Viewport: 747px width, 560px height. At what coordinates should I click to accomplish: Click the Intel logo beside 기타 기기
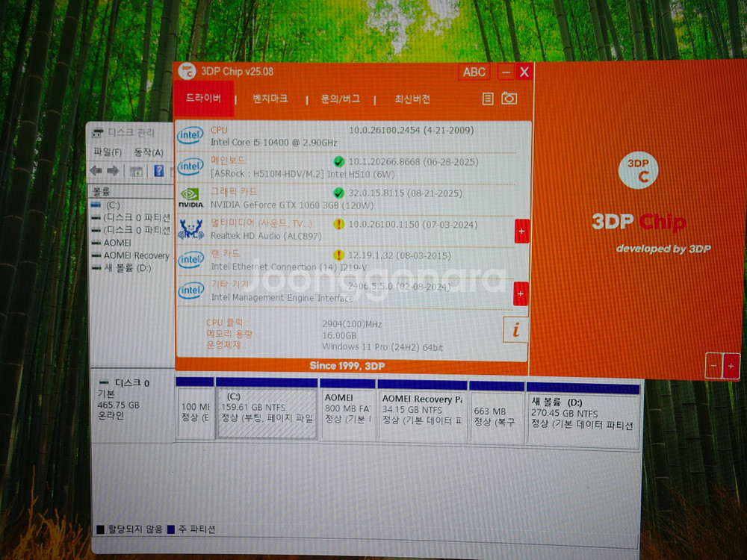point(190,290)
